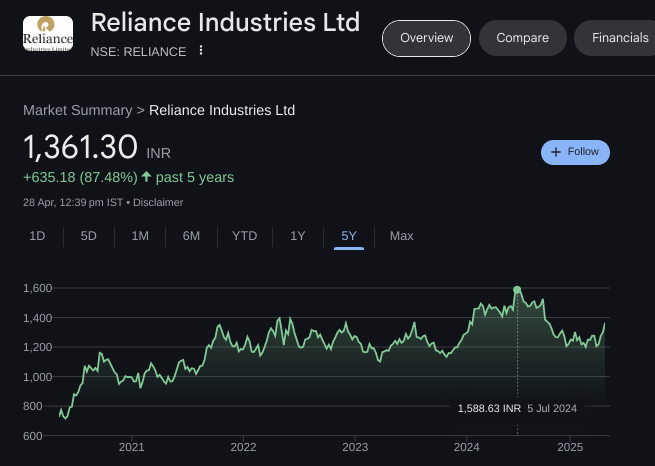
Task: Click the 800 y-axis label
Action: click(x=33, y=406)
